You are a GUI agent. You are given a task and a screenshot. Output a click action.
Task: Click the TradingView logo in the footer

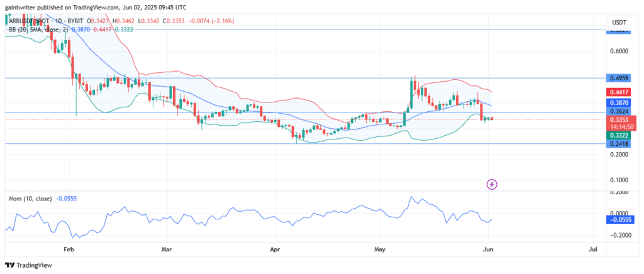click(x=28, y=265)
